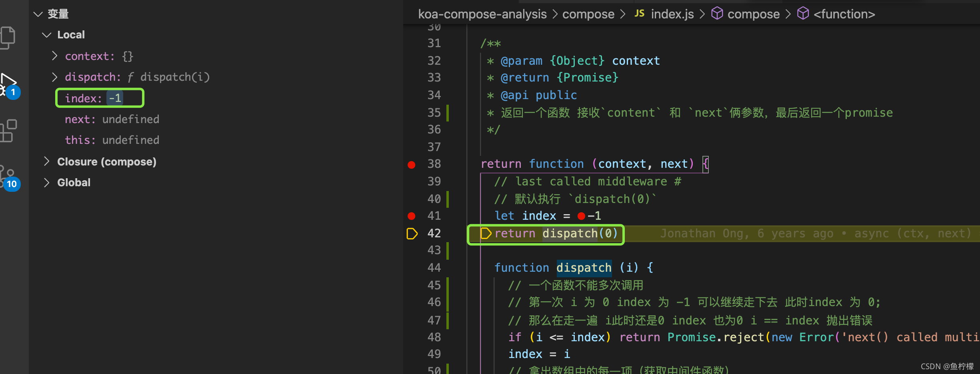Open the <function> breadcrumb
Viewport: 980px width, 374px height.
(x=844, y=14)
